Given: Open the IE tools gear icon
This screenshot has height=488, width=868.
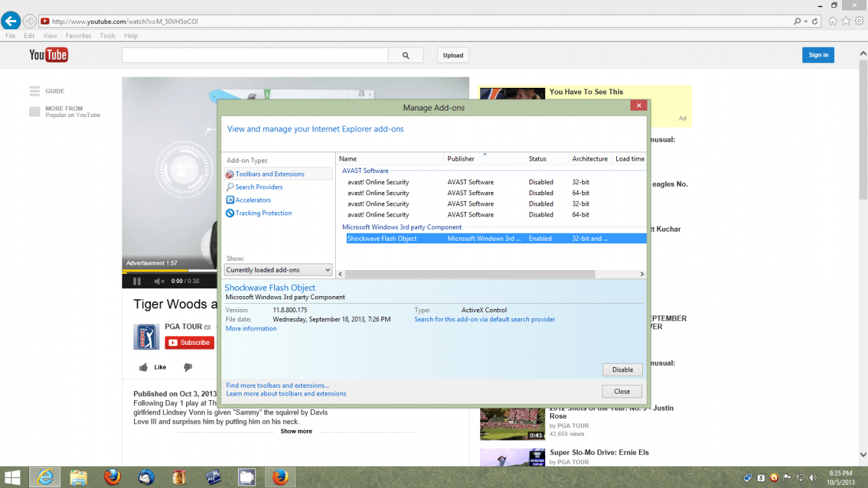Looking at the screenshot, I should [x=859, y=21].
